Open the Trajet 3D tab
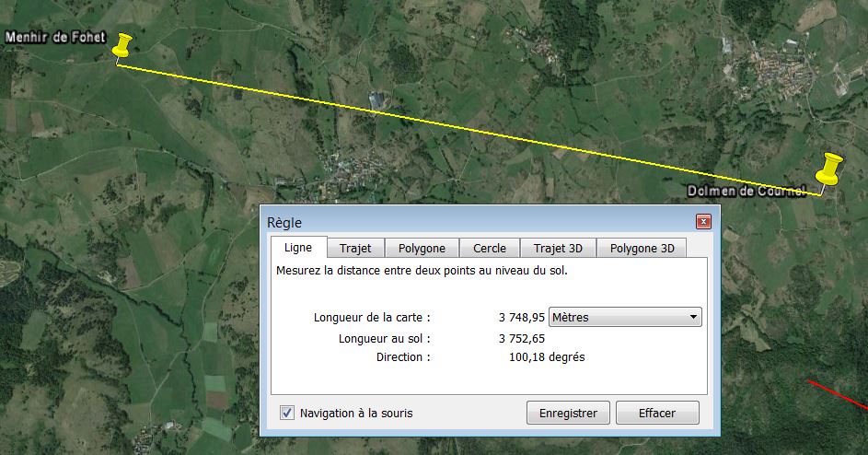868x455 pixels. pyautogui.click(x=558, y=249)
